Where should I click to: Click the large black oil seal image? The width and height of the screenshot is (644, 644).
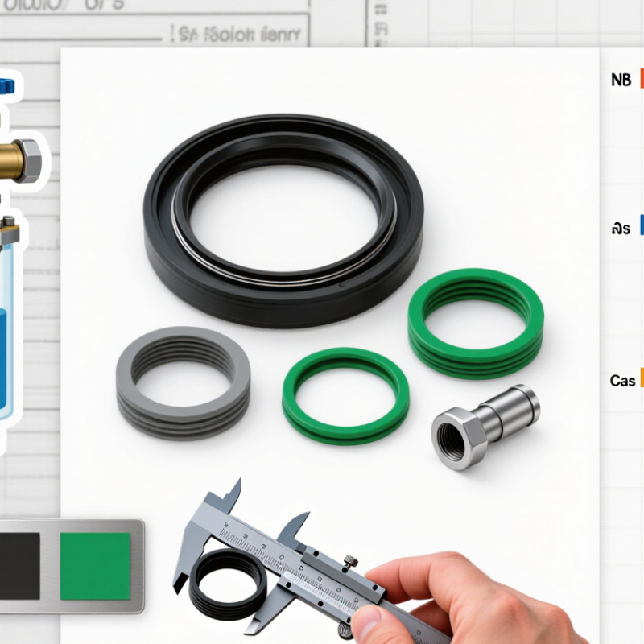pyautogui.click(x=284, y=220)
